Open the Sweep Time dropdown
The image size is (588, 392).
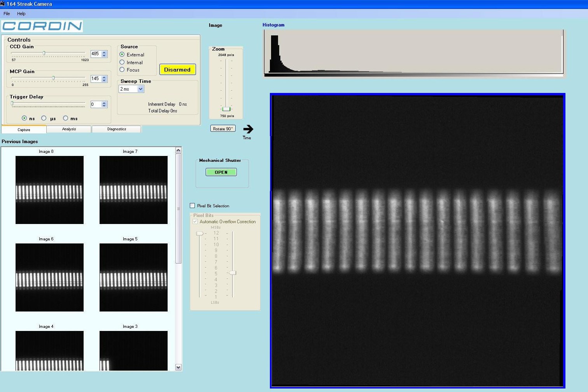pyautogui.click(x=140, y=89)
